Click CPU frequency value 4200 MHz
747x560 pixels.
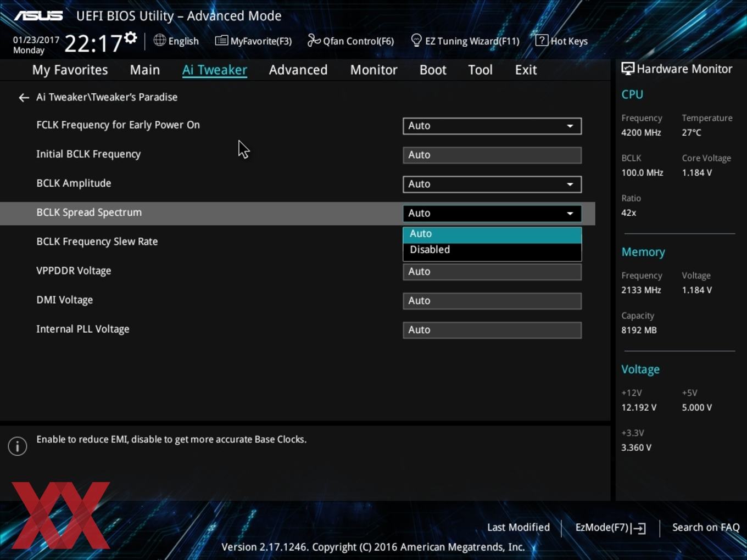[x=641, y=132]
